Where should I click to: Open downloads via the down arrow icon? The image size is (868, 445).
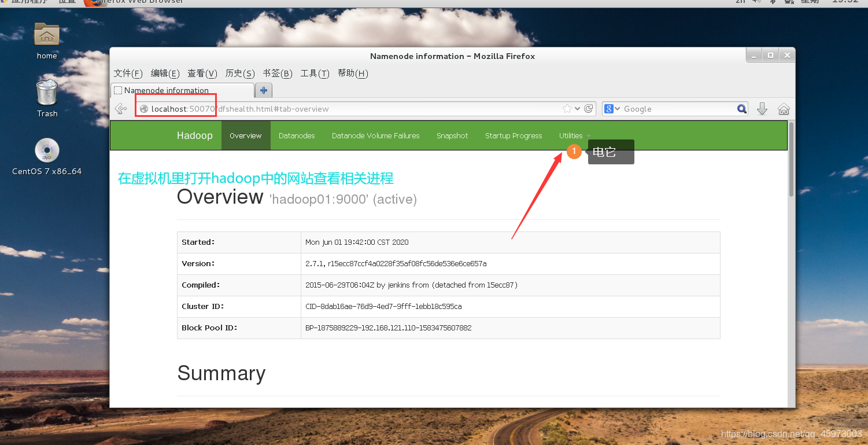point(762,108)
